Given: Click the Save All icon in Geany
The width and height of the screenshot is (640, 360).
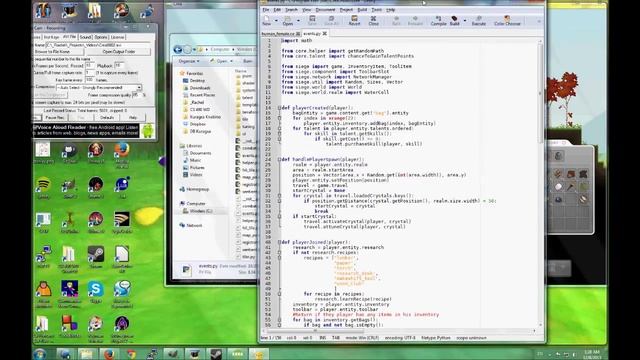Looking at the screenshot, I should (x=331, y=20).
